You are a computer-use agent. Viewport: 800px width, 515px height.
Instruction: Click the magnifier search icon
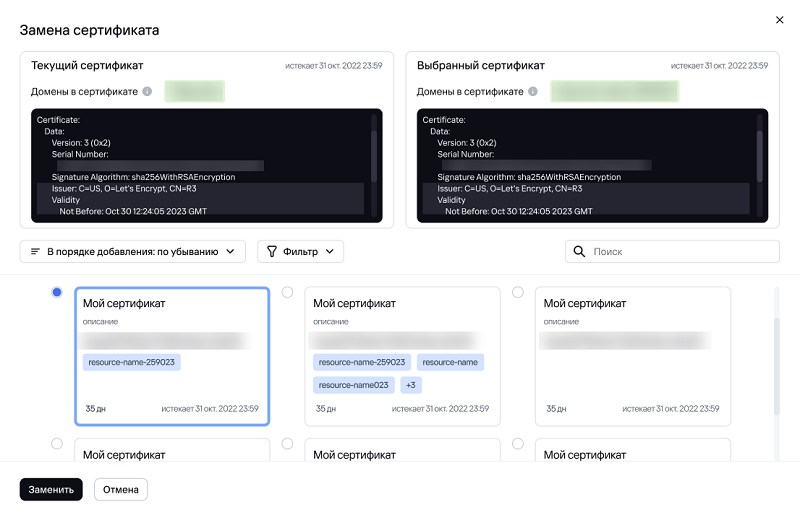(x=579, y=252)
